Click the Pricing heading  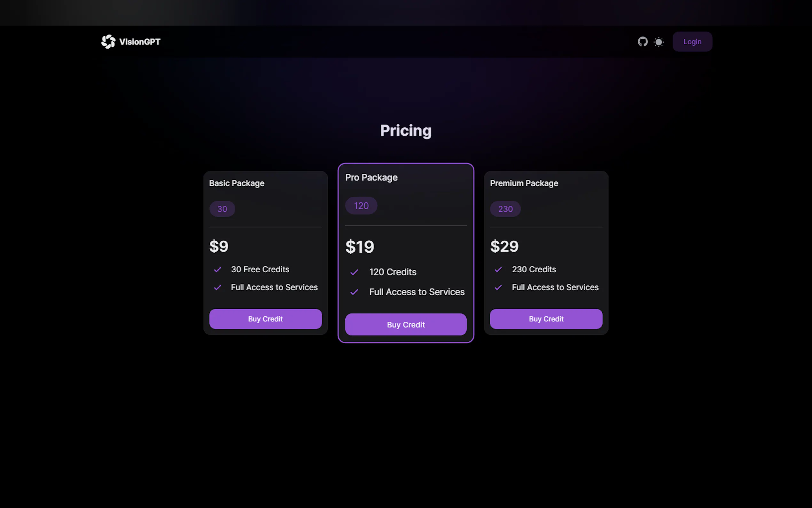pos(405,131)
